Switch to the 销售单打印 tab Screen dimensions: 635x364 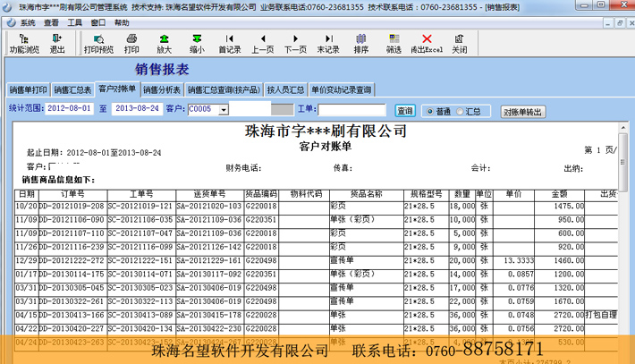[28, 90]
